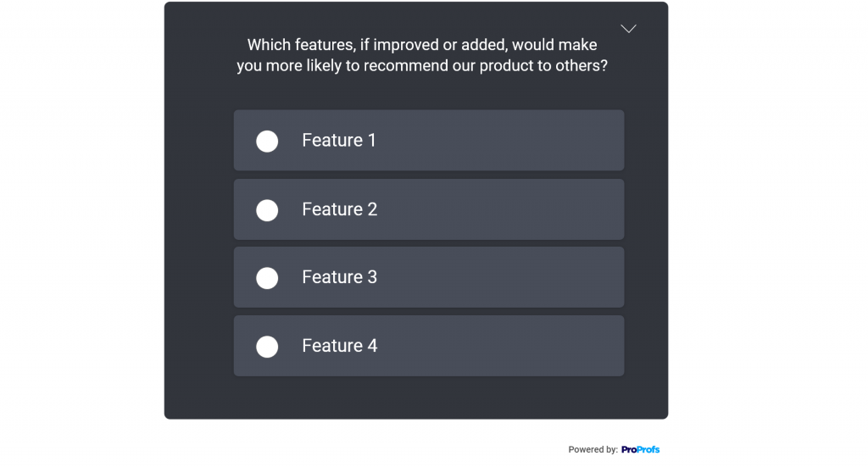Image resolution: width=868 pixels, height=467 pixels.
Task: Select the radio circle beside Feature 1
Action: [267, 141]
